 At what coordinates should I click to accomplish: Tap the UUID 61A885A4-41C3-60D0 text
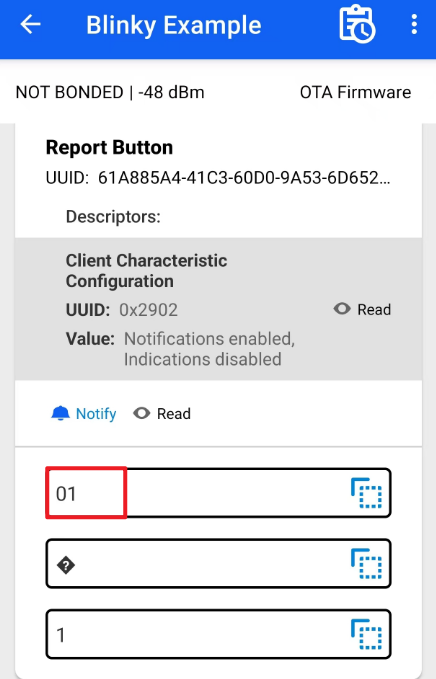218,178
